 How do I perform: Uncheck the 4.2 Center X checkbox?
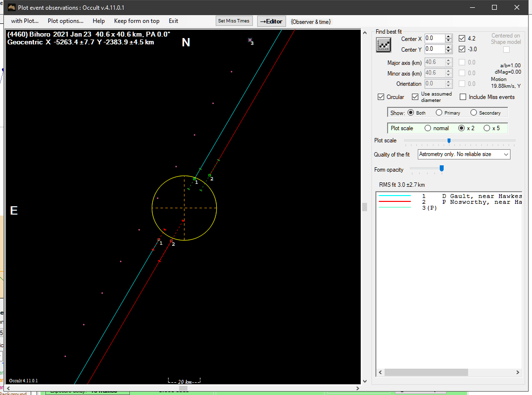coord(462,39)
